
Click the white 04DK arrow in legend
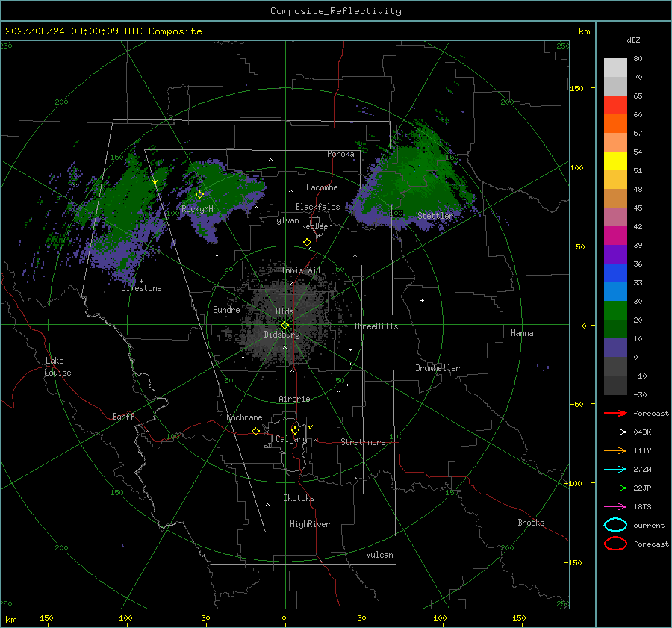click(x=615, y=432)
